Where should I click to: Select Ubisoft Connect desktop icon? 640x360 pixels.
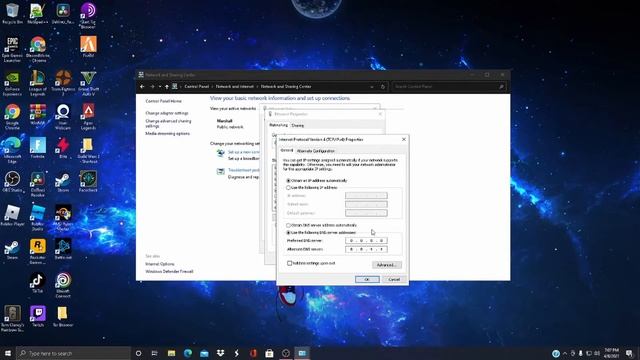(63, 285)
